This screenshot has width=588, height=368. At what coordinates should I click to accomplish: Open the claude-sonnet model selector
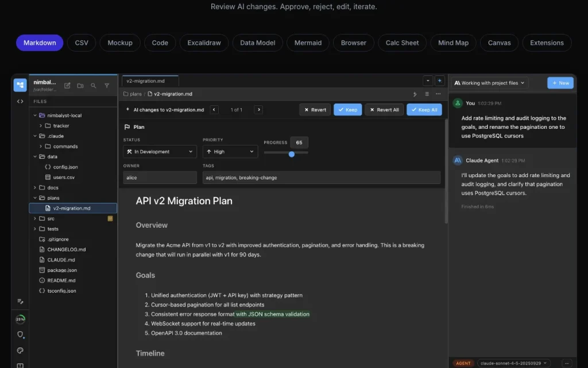513,363
